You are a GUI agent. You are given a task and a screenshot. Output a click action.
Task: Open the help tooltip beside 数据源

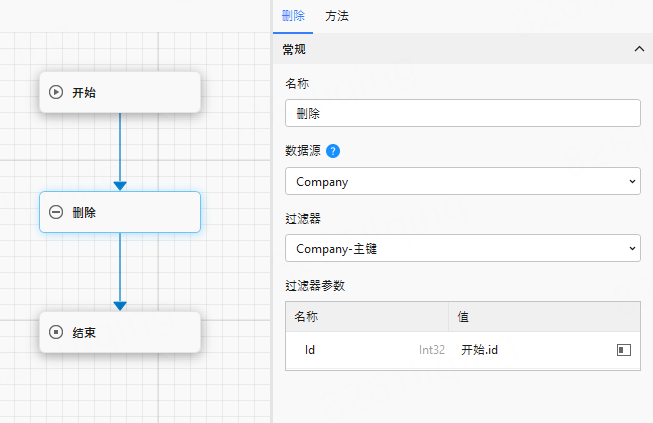(x=333, y=151)
